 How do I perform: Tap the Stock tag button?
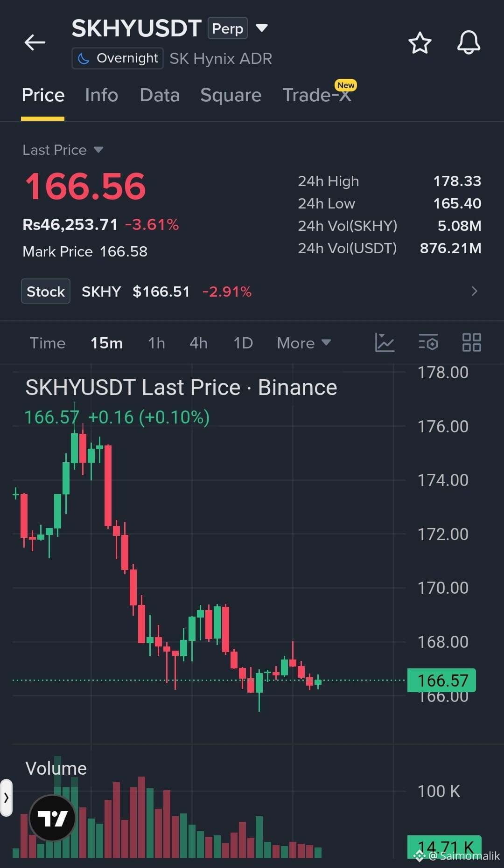click(x=46, y=291)
